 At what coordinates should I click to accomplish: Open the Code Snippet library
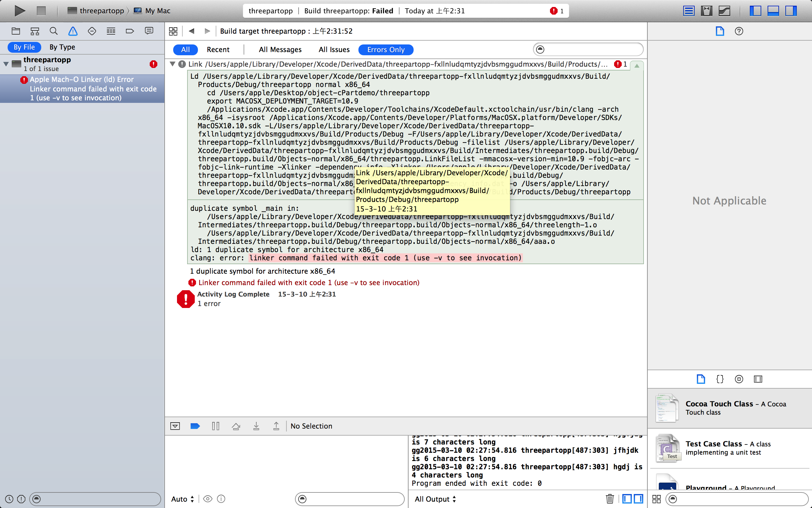tap(720, 379)
